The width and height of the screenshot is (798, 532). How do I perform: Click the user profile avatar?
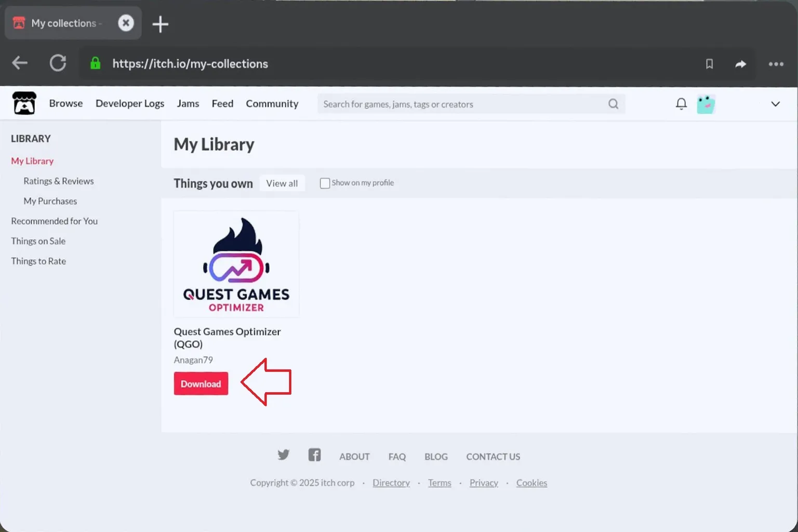pyautogui.click(x=706, y=104)
